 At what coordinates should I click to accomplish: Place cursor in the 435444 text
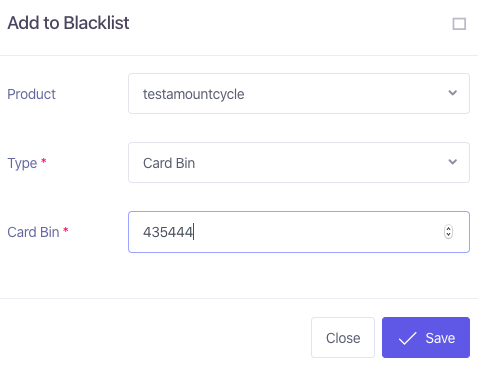click(x=168, y=232)
